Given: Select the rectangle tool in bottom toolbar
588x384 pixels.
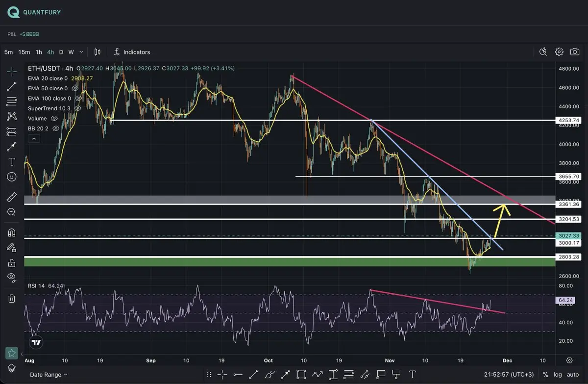Looking at the screenshot, I should [301, 374].
